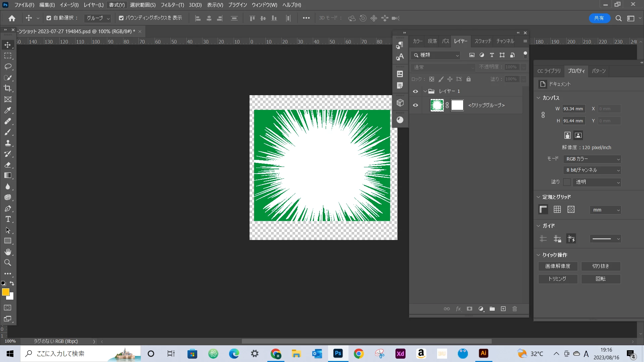Open the グループ auto-select dropdown
The width and height of the screenshot is (644, 362).
pos(98,18)
